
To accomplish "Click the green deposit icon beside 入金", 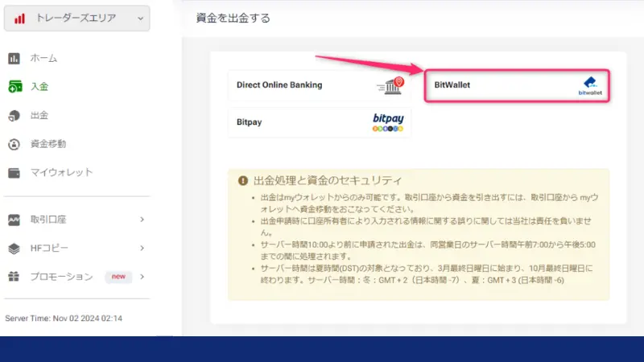I will (x=14, y=87).
